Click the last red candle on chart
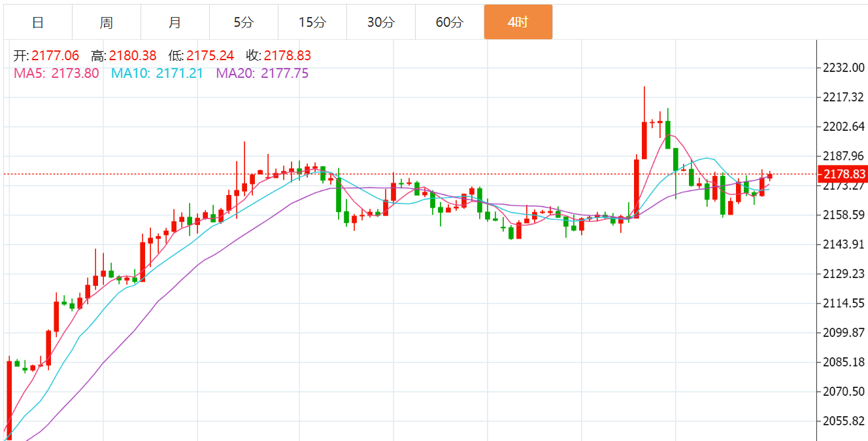Image resolution: width=868 pixels, height=441 pixels. pos(770,175)
